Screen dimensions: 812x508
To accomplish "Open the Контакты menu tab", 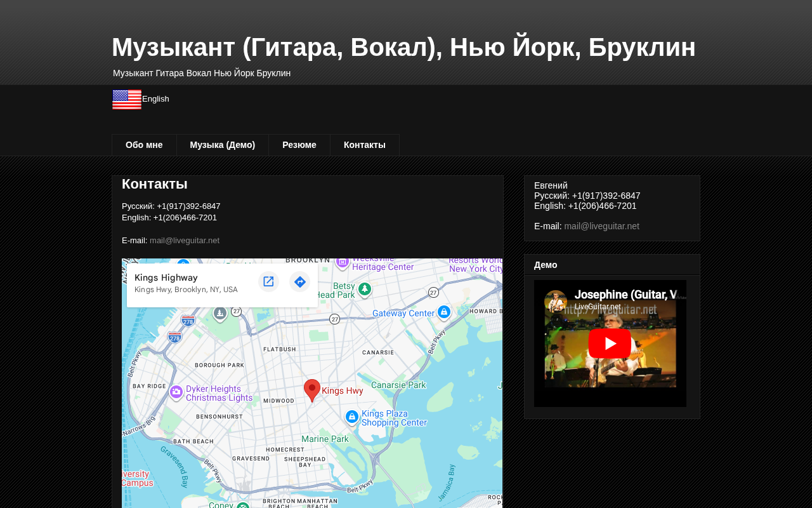I will [365, 145].
